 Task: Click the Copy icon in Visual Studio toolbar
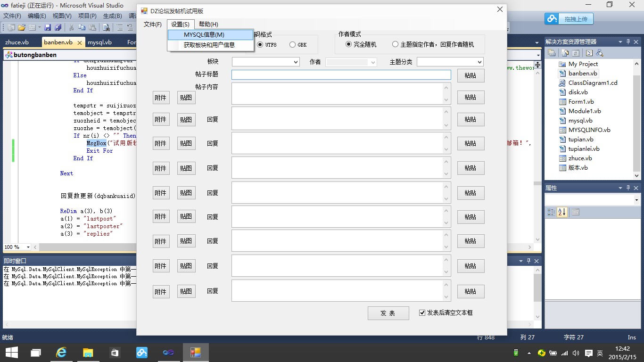click(82, 27)
